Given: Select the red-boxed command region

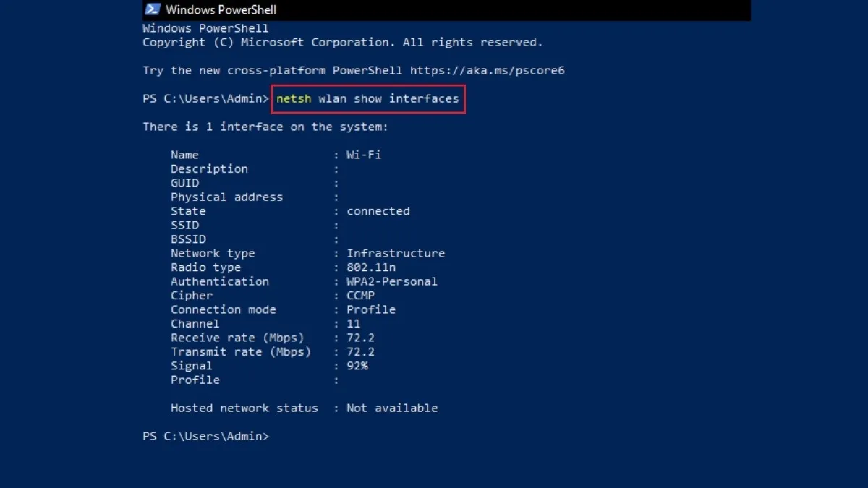Looking at the screenshot, I should click(367, 98).
